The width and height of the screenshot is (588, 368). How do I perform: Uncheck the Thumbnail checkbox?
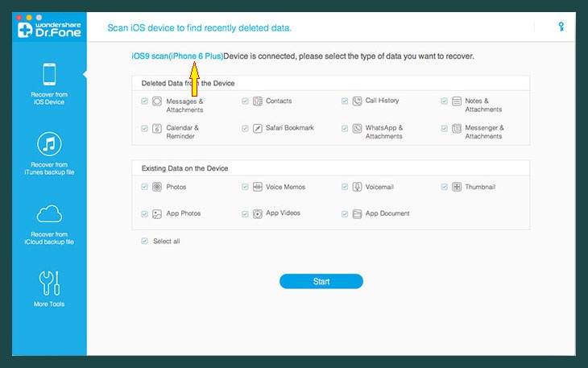coord(445,187)
